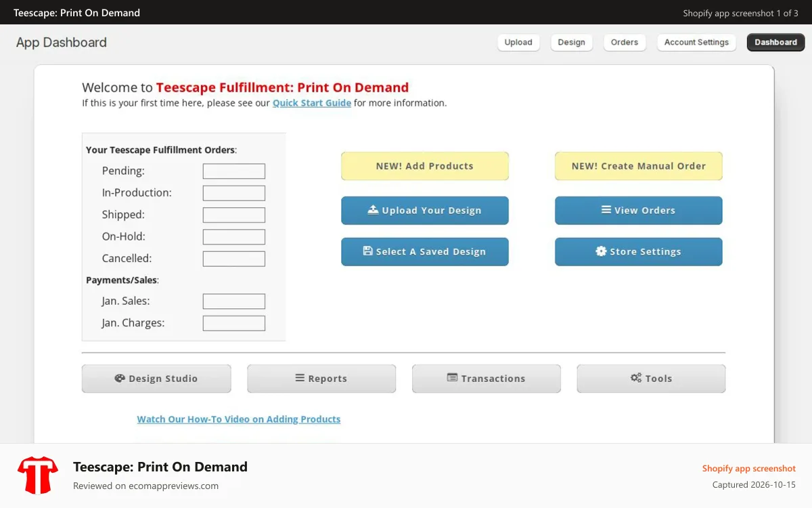Open the Transactions button
Screen dimensions: 812x508
pos(487,379)
